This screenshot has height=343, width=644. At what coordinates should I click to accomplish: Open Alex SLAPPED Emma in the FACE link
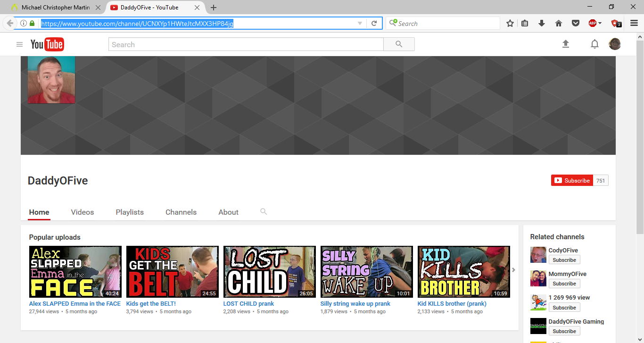tap(75, 303)
